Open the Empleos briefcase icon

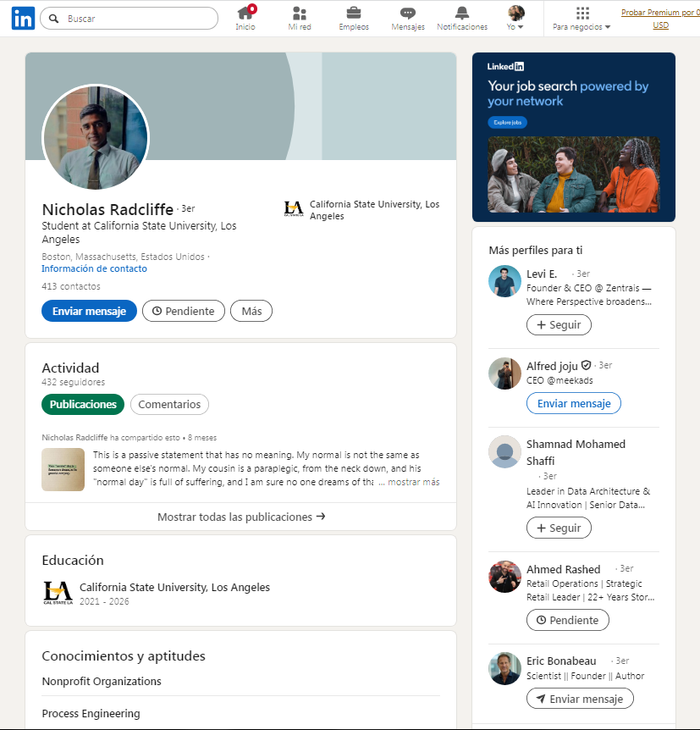354,18
